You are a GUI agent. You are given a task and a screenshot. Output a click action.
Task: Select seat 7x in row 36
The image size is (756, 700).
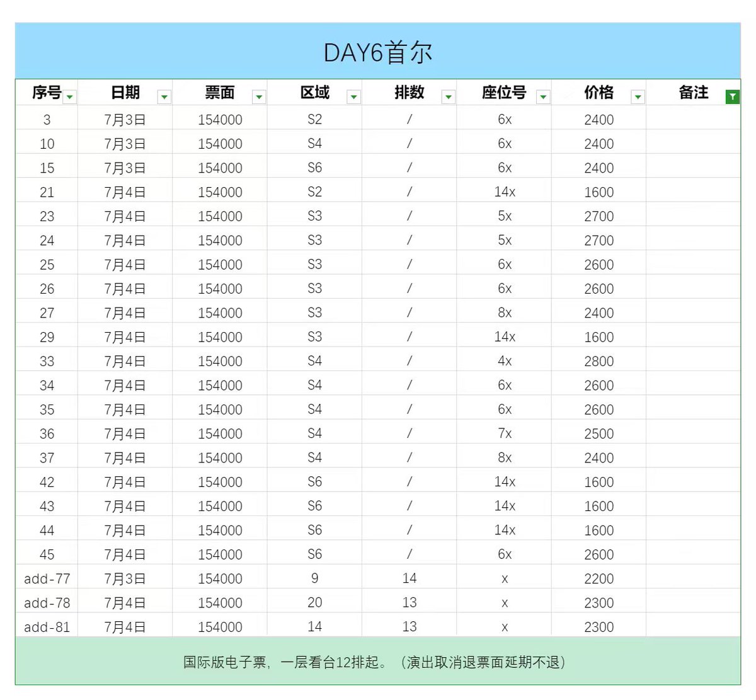(x=504, y=433)
